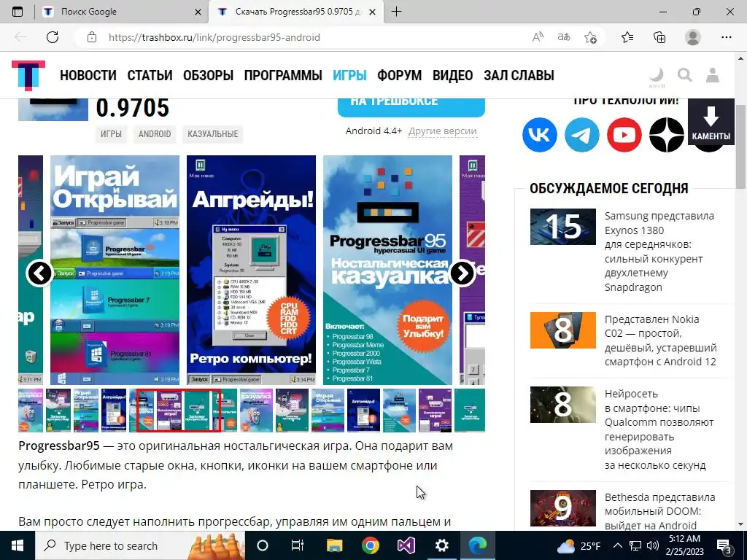Select the last thumbnail in screenshot strip
The image size is (747, 560).
470,411
